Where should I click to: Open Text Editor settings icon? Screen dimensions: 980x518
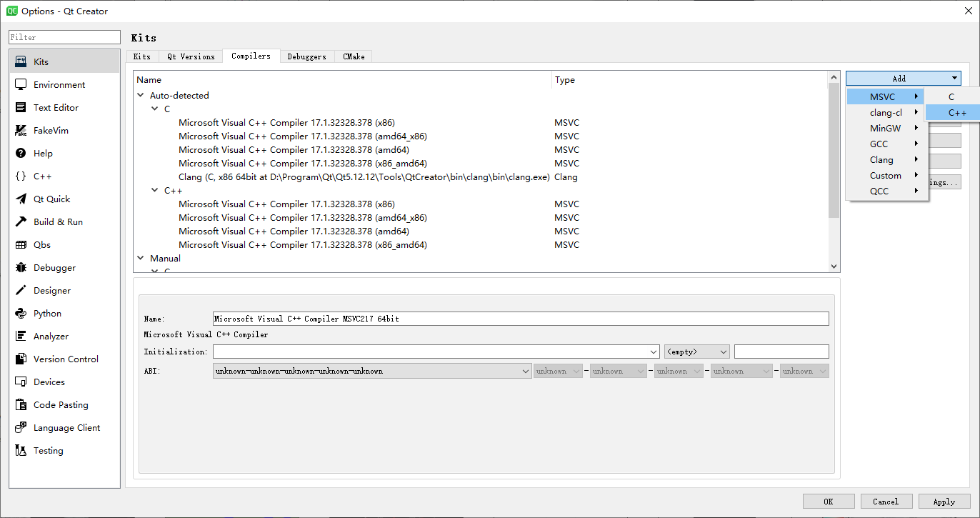(x=21, y=107)
